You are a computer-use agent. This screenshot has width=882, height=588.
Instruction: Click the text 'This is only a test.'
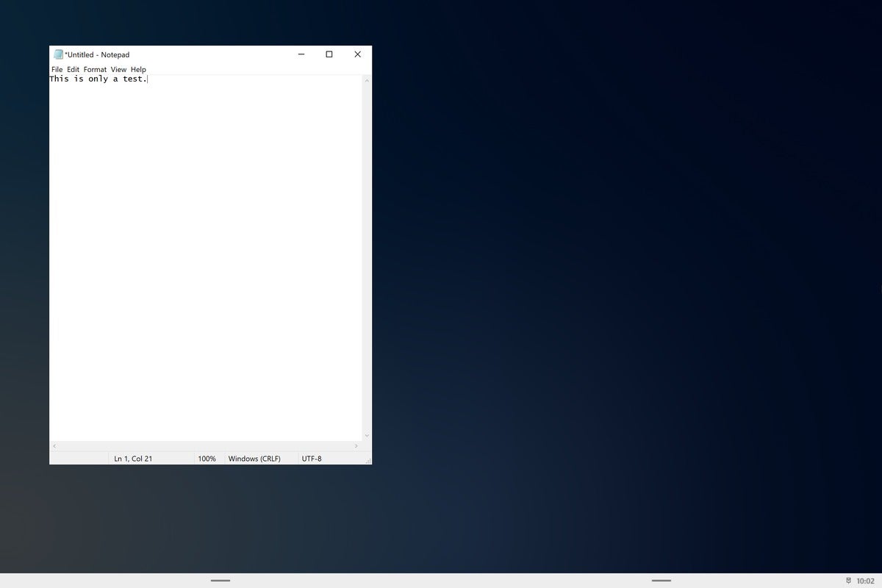[x=98, y=79]
